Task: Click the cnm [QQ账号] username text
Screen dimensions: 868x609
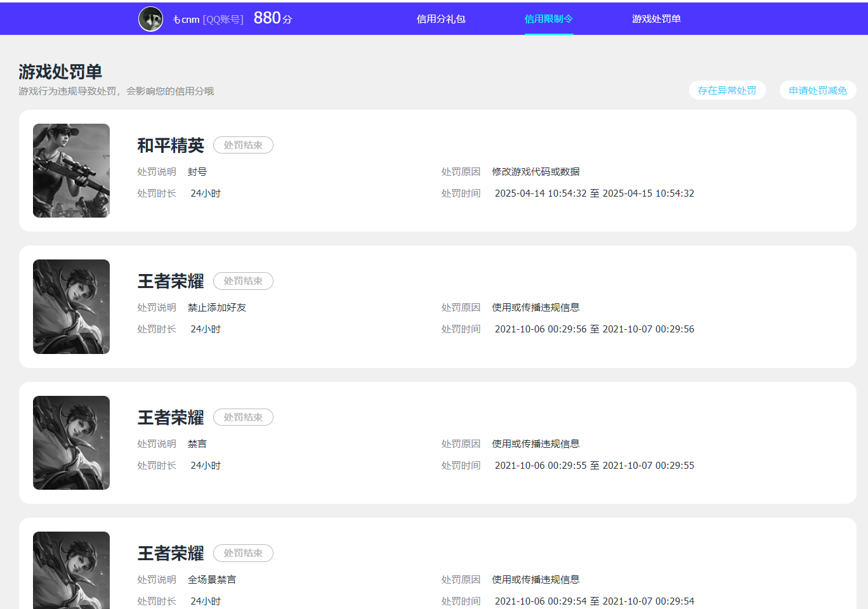Action: click(208, 20)
